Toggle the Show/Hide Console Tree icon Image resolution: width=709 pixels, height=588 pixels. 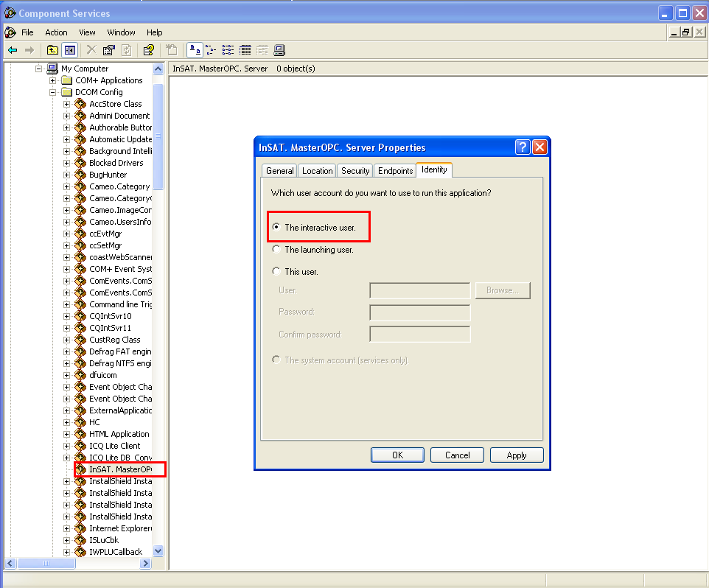pos(69,50)
